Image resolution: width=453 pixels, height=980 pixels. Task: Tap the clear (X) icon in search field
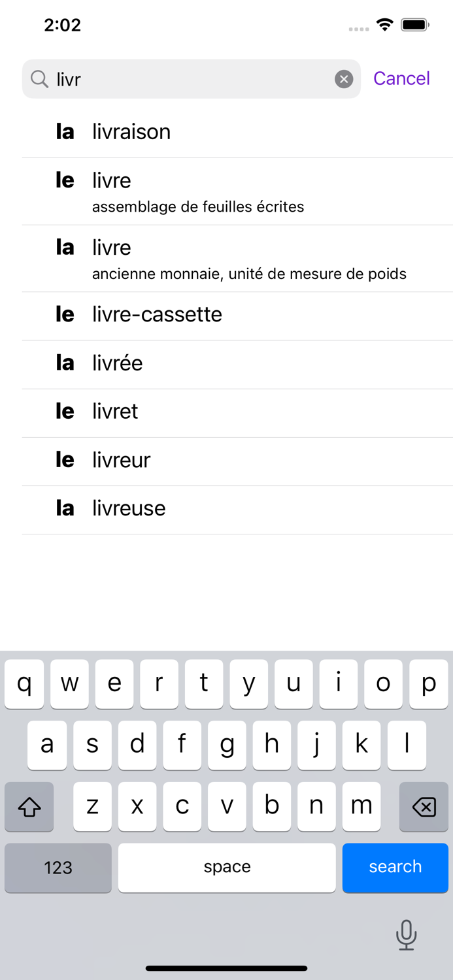344,79
